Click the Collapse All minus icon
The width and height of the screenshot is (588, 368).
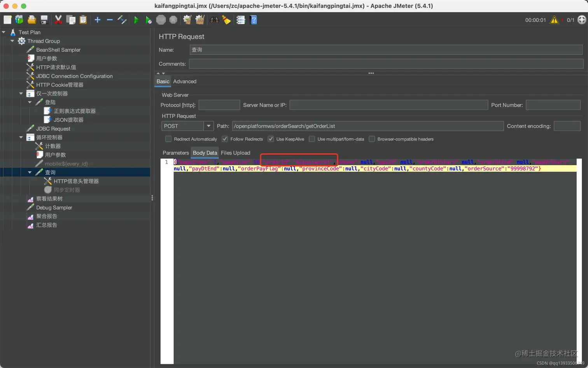pyautogui.click(x=110, y=20)
